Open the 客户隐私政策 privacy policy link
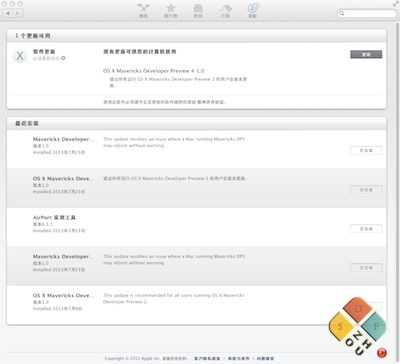Screen dimensions: 400x364 click(x=207, y=358)
